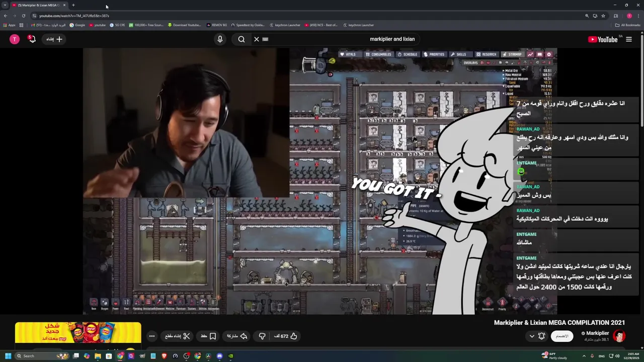Open clock showing 2:03 AM
The width and height of the screenshot is (644, 362).
[x=631, y=356]
